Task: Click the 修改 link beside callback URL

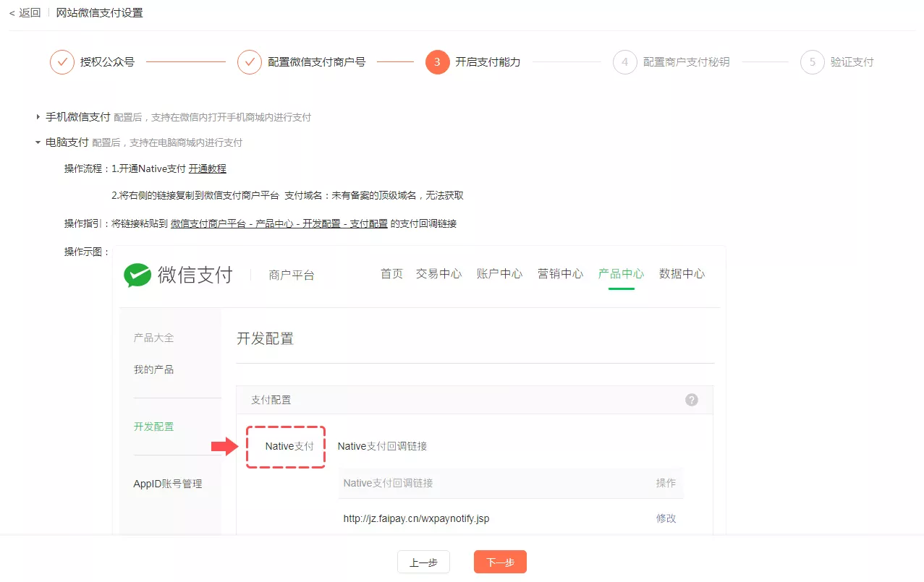Action: 666,518
